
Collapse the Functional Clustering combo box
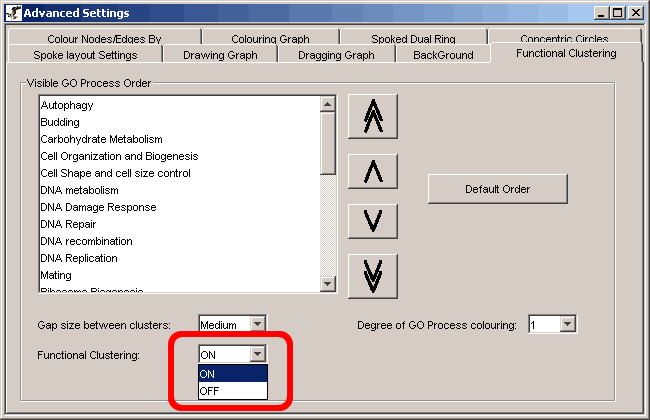(x=258, y=354)
